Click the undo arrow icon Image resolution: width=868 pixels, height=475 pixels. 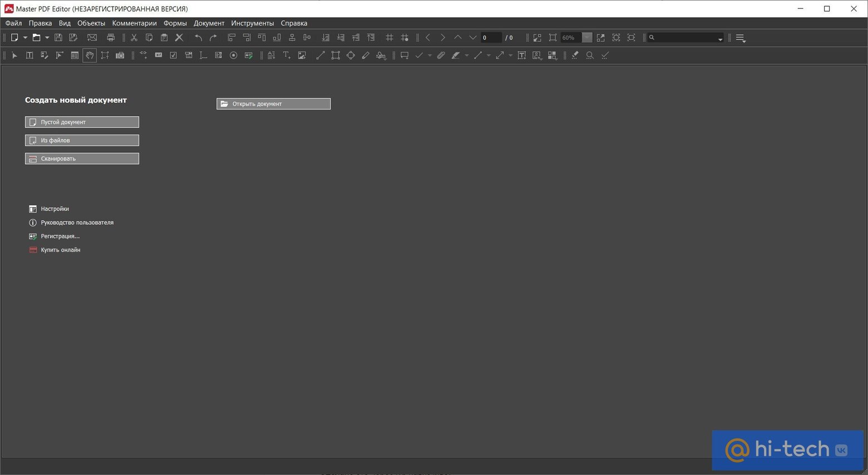coord(198,38)
